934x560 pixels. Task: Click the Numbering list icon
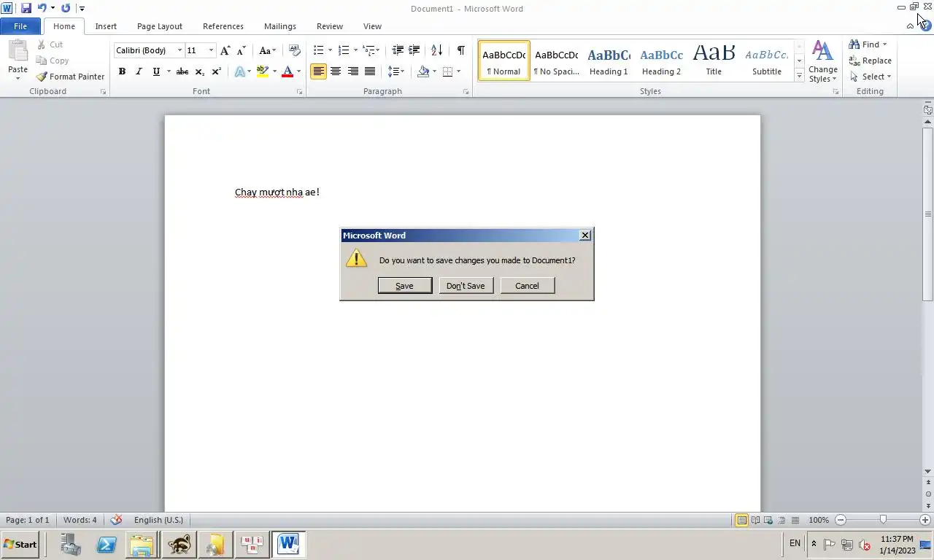[x=344, y=50]
